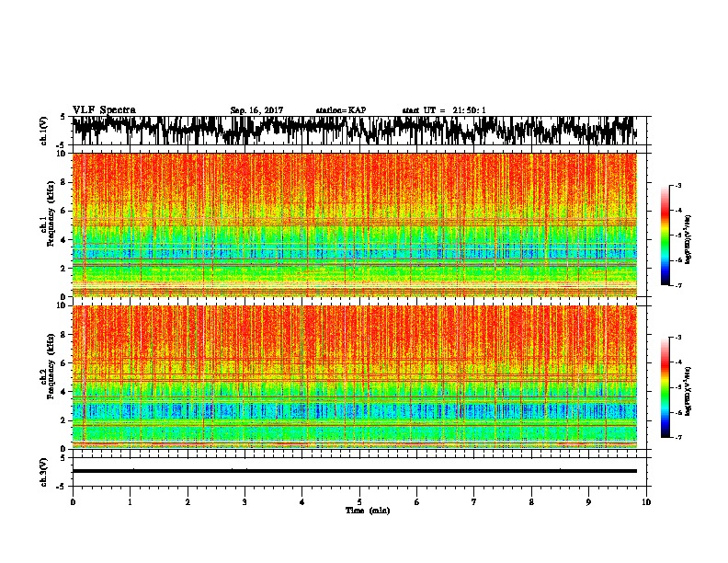Image resolution: width=728 pixels, height=563 pixels.
Task: Click the ch.1(V) waveform axis label
Action: (x=43, y=131)
